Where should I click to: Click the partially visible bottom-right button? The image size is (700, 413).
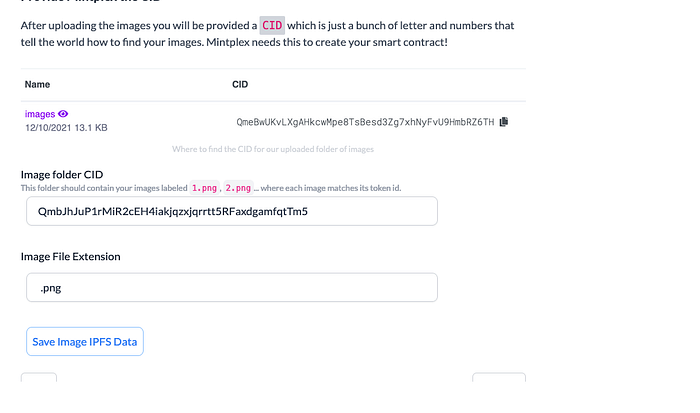tap(498, 378)
